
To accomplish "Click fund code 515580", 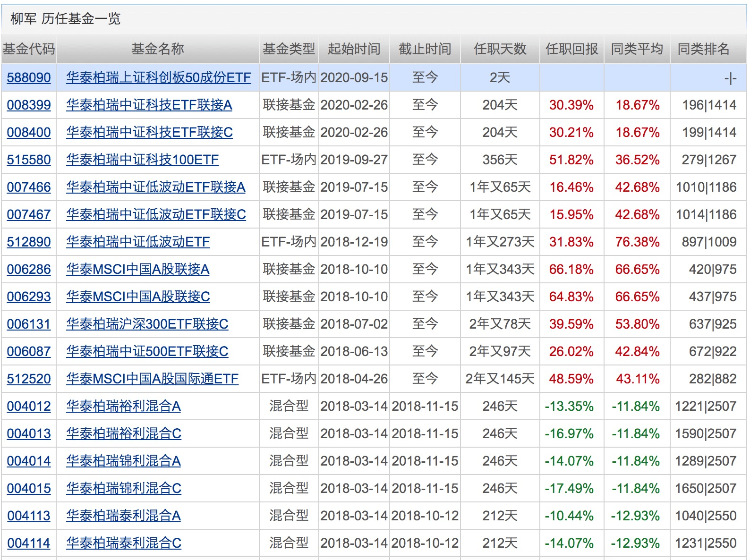I will (x=29, y=160).
